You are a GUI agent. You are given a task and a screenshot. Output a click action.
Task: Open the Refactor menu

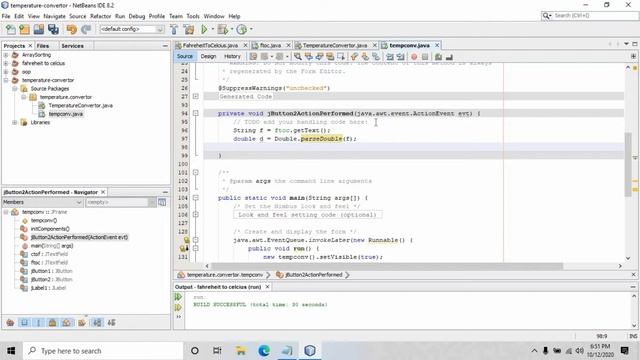(x=100, y=16)
